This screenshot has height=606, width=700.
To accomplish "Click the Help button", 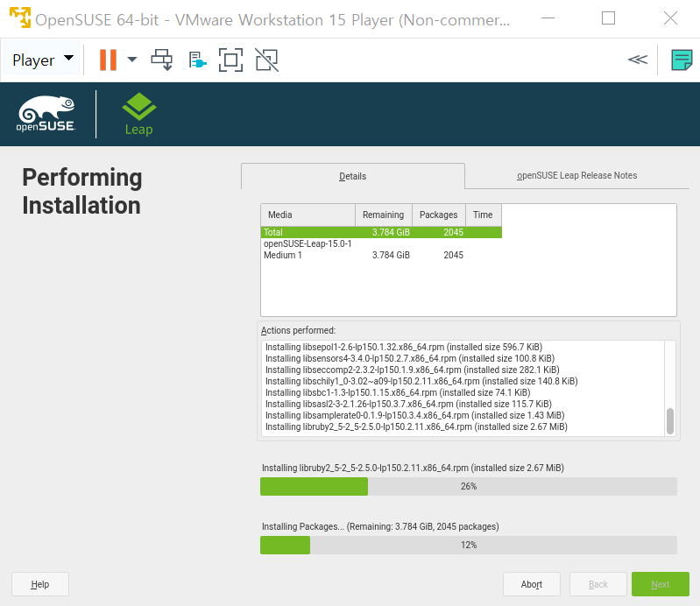I will [40, 584].
